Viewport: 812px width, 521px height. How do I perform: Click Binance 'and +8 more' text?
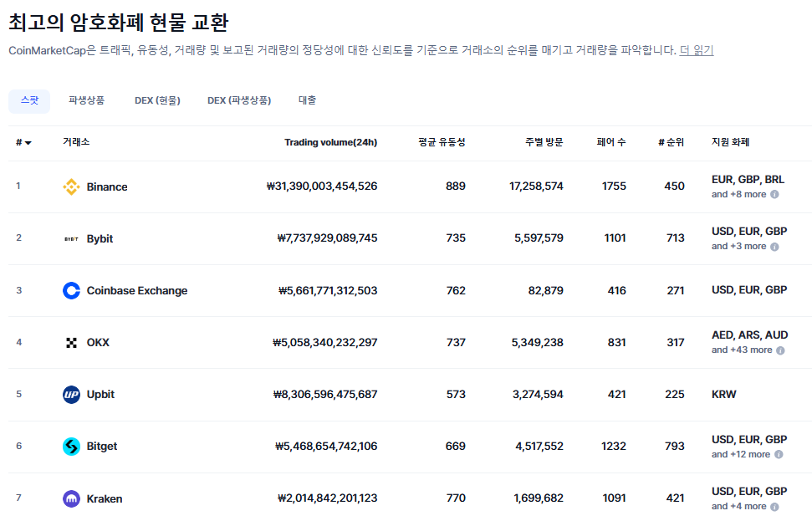pyautogui.click(x=739, y=194)
